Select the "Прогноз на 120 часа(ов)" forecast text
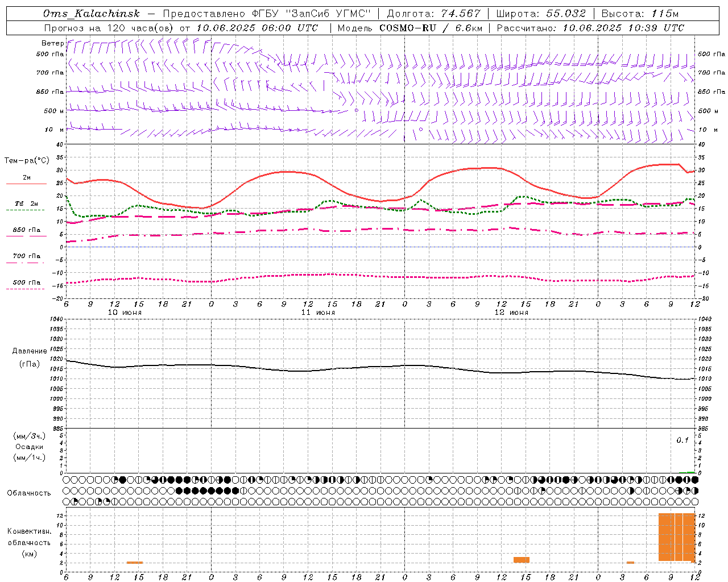The height and width of the screenshot is (582, 728). (x=109, y=28)
